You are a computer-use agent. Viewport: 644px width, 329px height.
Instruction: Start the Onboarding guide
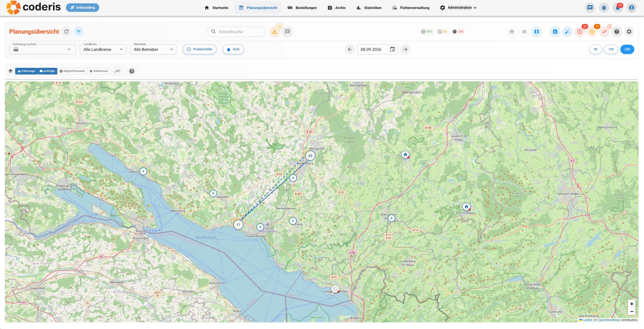82,7
